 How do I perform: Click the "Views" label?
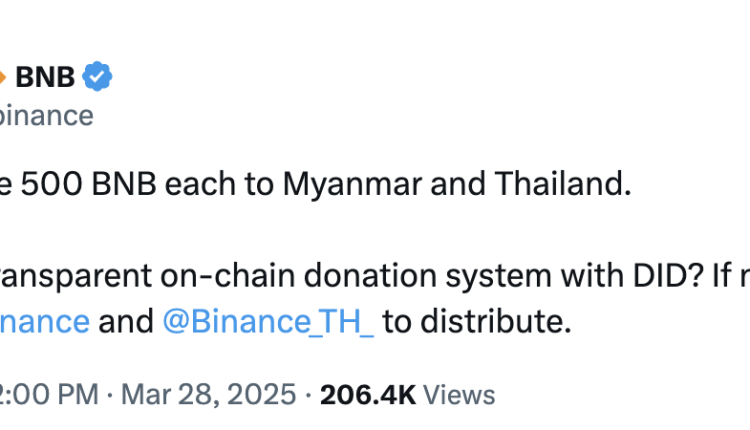tap(458, 394)
